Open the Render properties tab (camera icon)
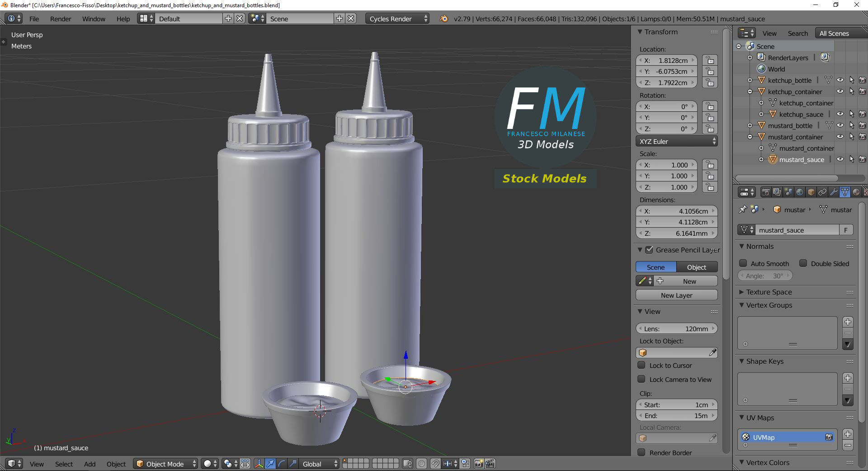Viewport: 868px width, 471px height. tap(766, 192)
